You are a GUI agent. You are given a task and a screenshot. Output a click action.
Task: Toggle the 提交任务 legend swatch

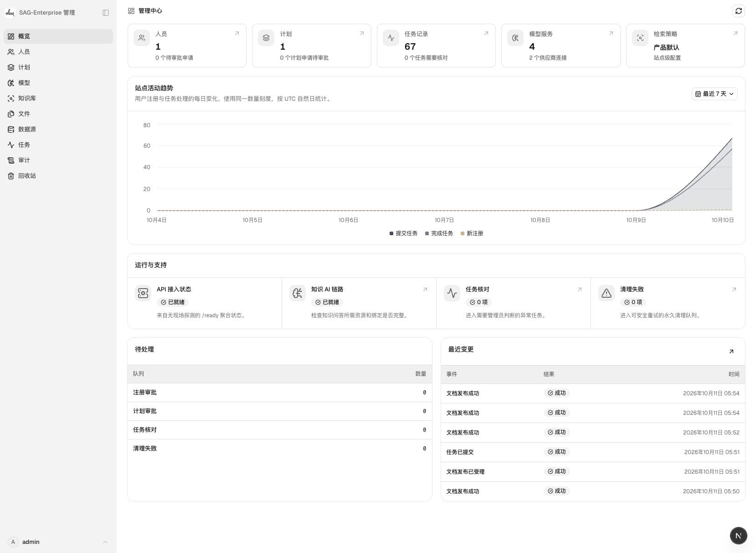(391, 233)
